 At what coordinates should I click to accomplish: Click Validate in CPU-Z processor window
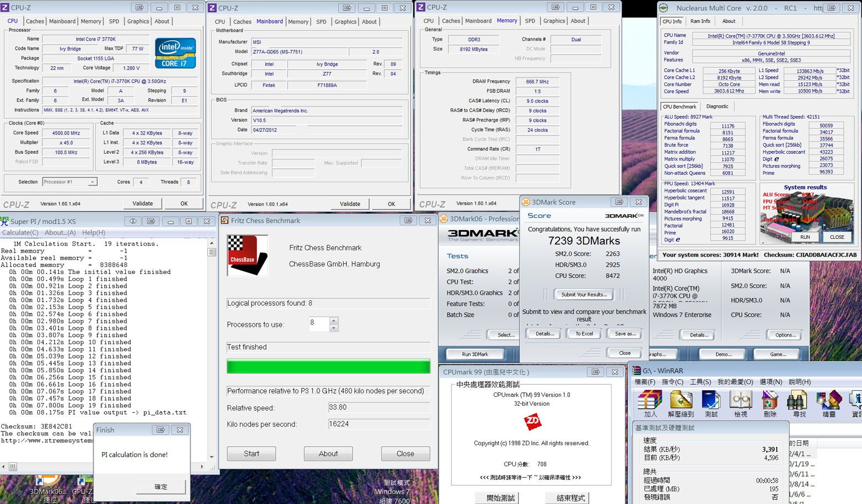coord(143,203)
